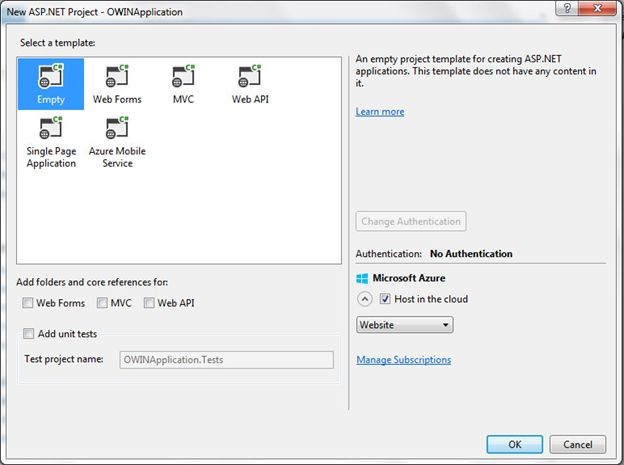Click the Change Authentication button
Viewport: 624px width, 465px height.
pos(411,221)
